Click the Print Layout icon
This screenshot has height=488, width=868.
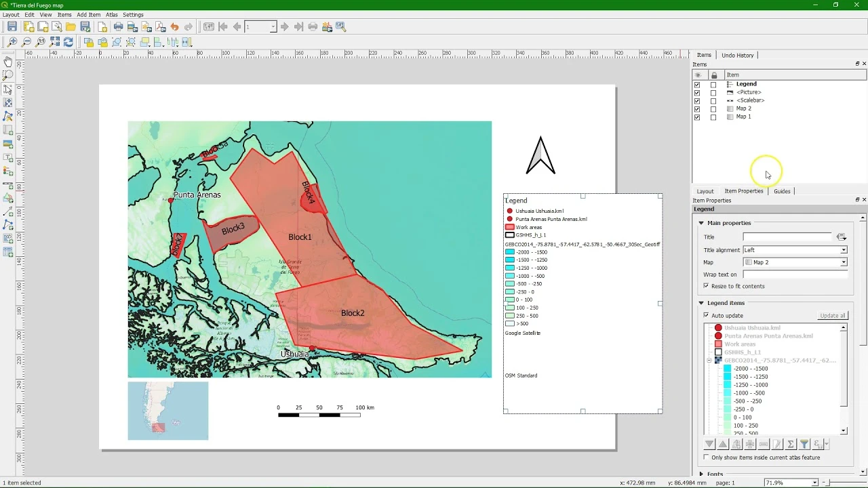(119, 27)
